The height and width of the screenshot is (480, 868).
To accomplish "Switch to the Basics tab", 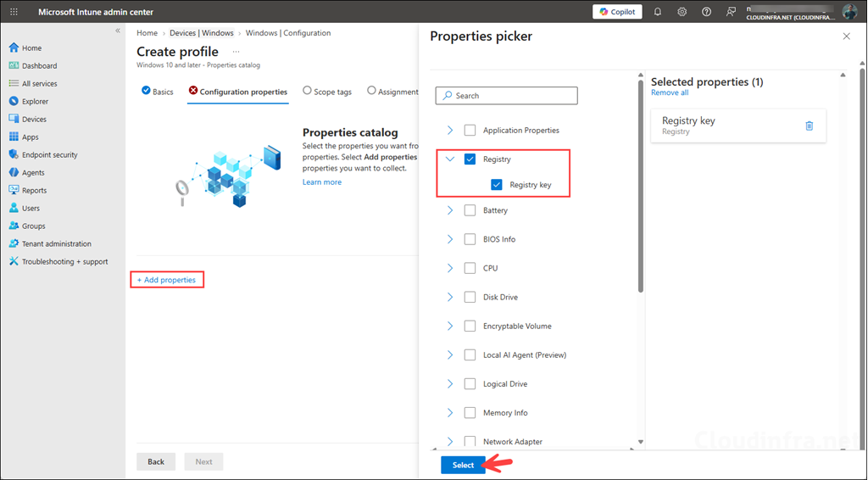I will 157,92.
